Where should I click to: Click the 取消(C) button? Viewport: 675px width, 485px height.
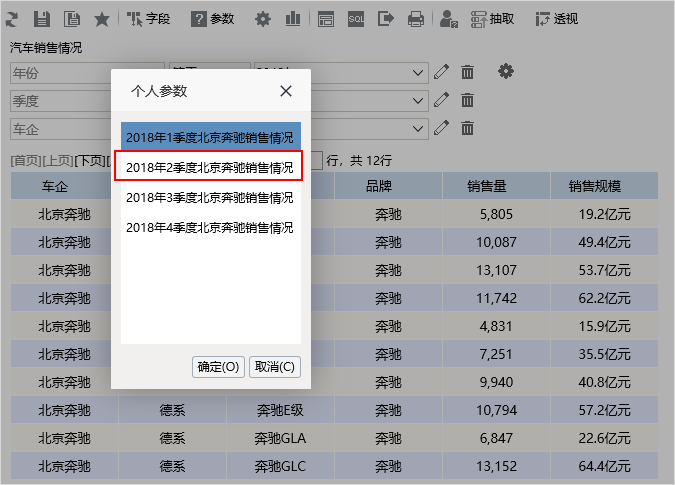(275, 367)
